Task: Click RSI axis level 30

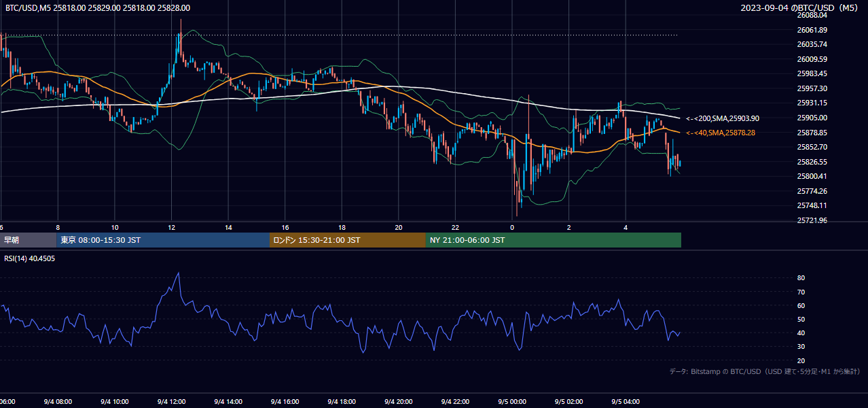Action: pos(801,347)
